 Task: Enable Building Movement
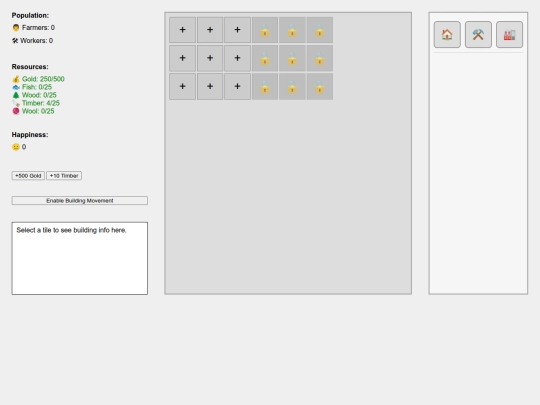click(x=80, y=200)
